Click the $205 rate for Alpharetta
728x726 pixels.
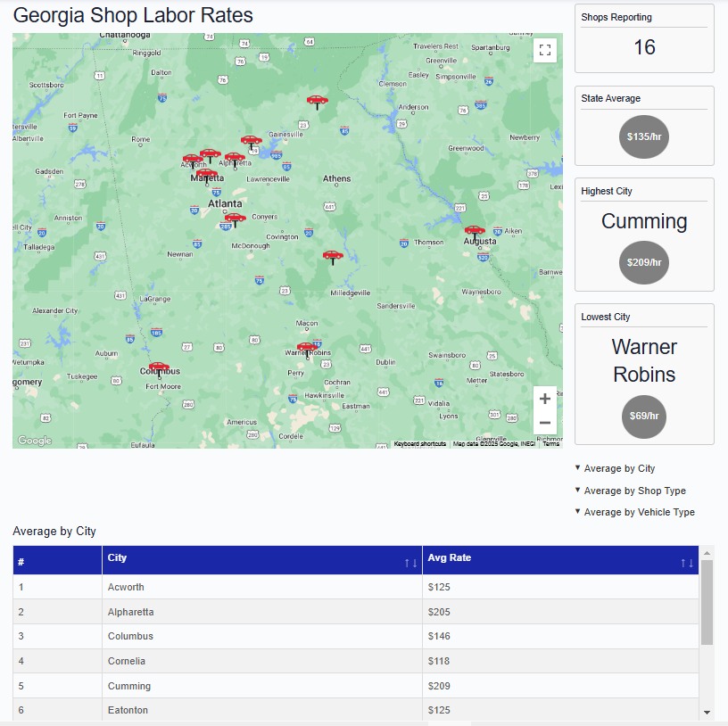click(x=439, y=612)
